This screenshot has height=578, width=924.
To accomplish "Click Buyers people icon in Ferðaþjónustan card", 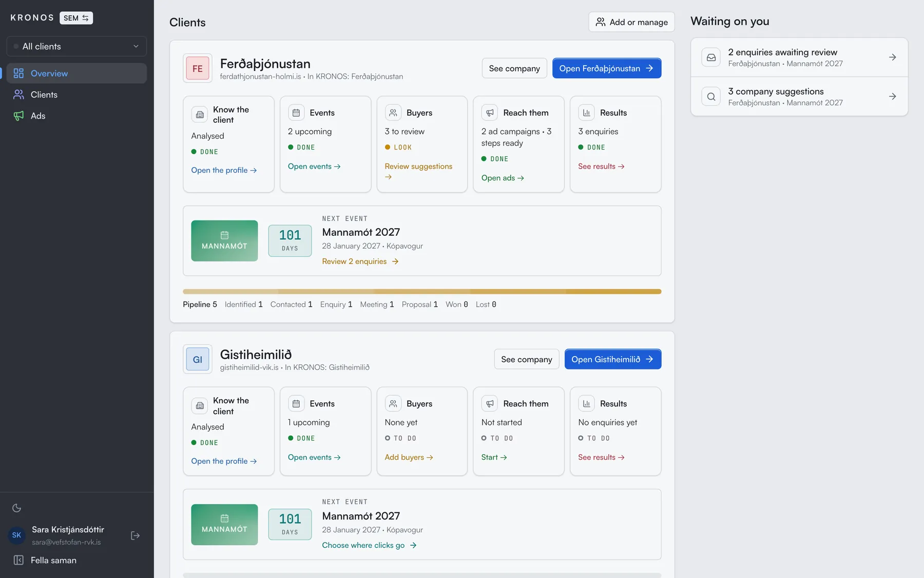I will pyautogui.click(x=393, y=113).
